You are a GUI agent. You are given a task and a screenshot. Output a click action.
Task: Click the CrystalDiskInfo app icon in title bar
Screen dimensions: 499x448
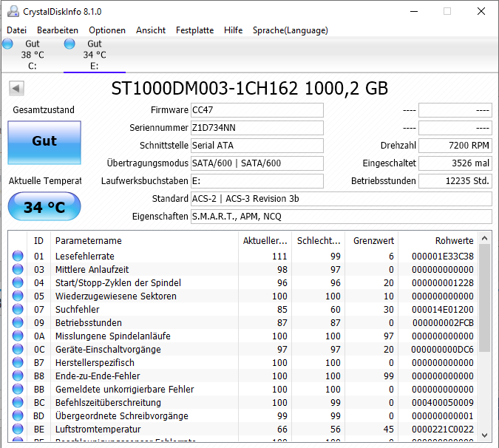[x=13, y=11]
